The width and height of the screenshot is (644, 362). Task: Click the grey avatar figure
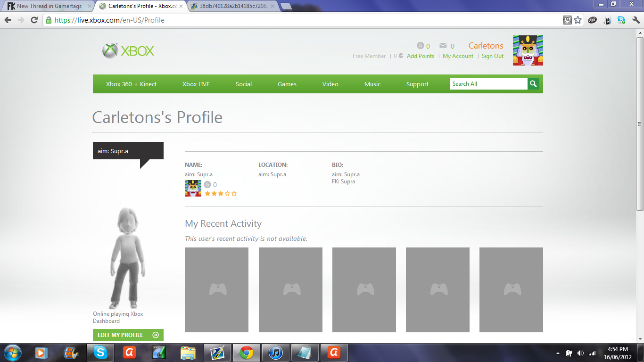tap(127, 258)
